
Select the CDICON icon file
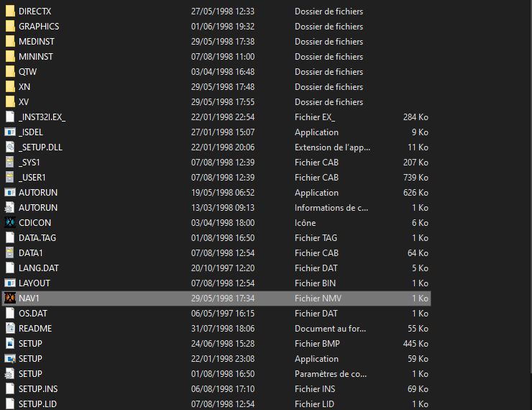coord(10,223)
